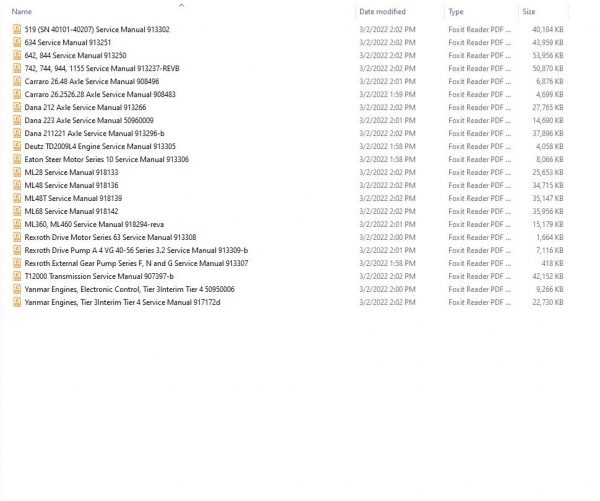Click the 418 KB size value
600x501 pixels.
coord(553,264)
